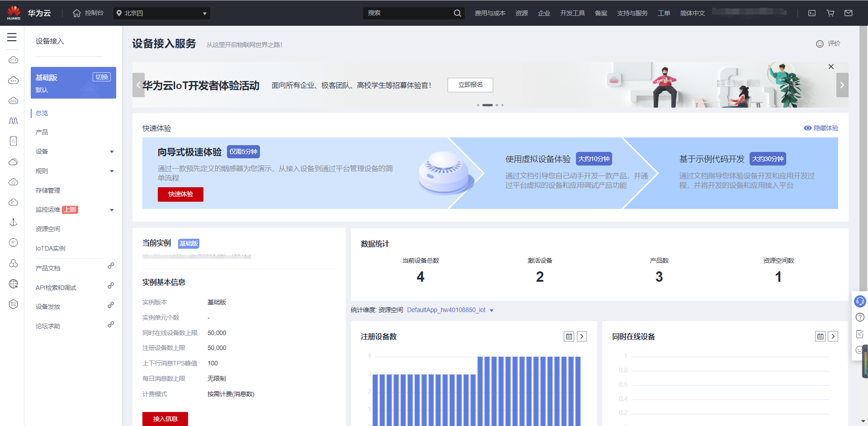Open the 简体中文 language menu
The width and height of the screenshot is (868, 426).
click(x=693, y=13)
